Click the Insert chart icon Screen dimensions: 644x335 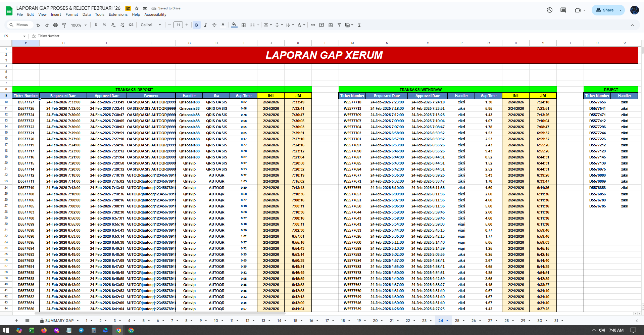point(331,25)
